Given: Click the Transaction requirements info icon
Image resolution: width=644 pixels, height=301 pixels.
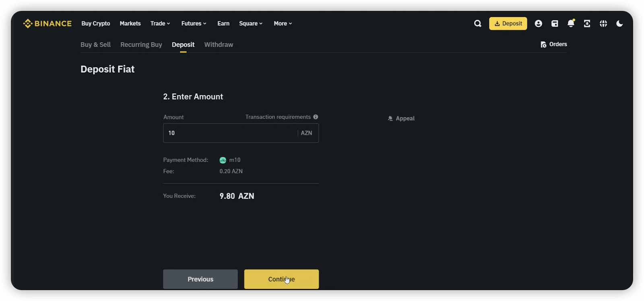Looking at the screenshot, I should click(x=316, y=117).
